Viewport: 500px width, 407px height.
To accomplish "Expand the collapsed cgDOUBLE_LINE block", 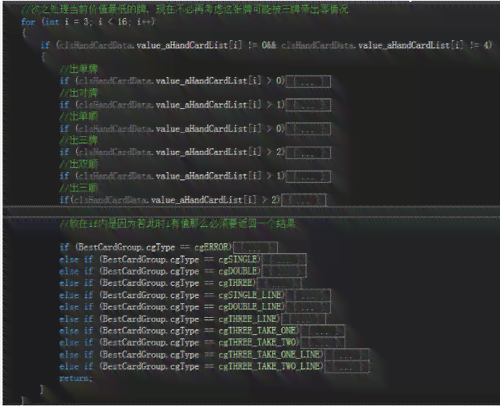I will tap(308, 307).
